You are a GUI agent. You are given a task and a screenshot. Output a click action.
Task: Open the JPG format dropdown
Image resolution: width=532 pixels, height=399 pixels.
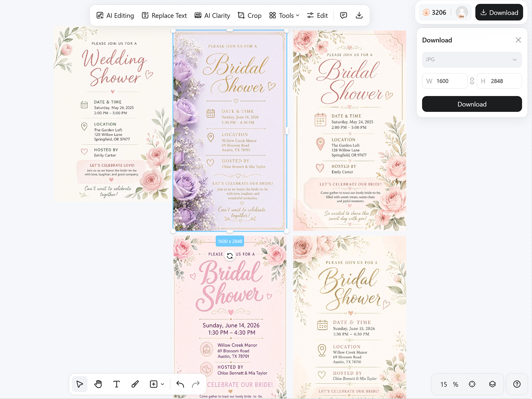click(x=472, y=59)
